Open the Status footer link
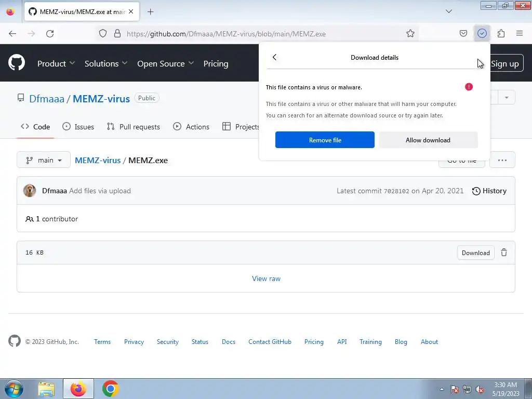 point(200,342)
